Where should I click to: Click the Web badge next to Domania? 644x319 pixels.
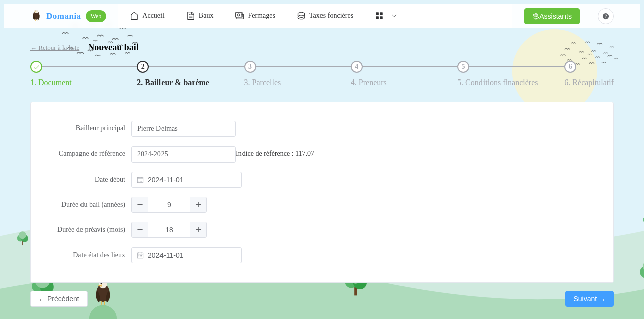click(x=96, y=16)
